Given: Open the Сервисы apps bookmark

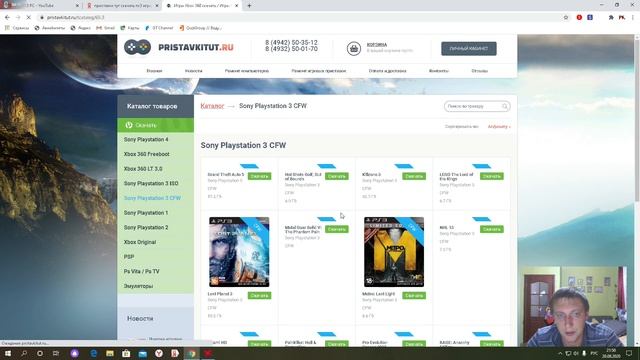Looking at the screenshot, I should [17, 28].
